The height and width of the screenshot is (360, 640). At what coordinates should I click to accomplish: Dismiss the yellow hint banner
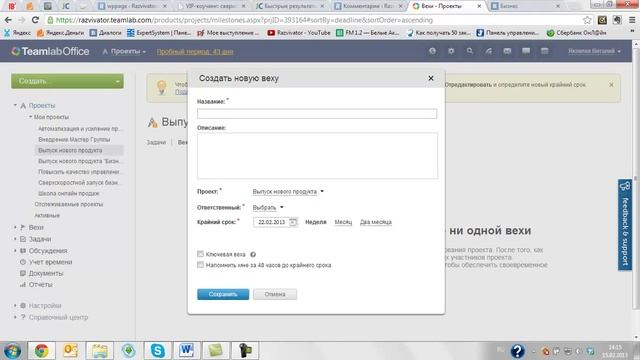611,85
